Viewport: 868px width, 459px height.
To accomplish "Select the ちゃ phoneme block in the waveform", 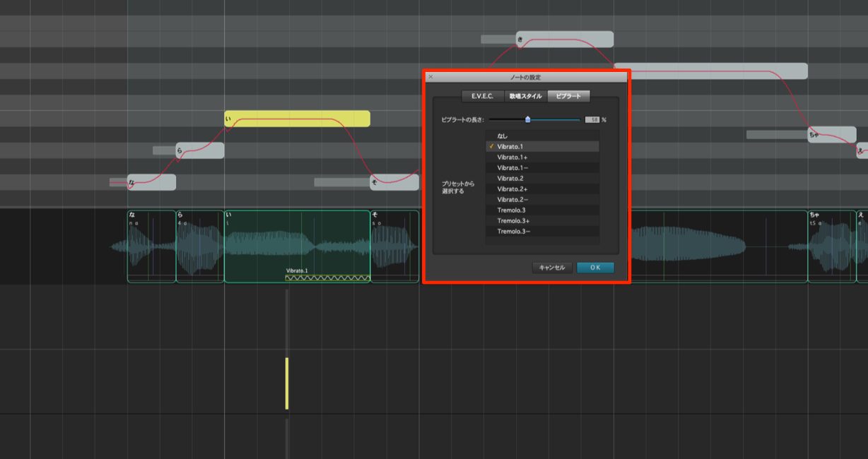I will 832,246.
